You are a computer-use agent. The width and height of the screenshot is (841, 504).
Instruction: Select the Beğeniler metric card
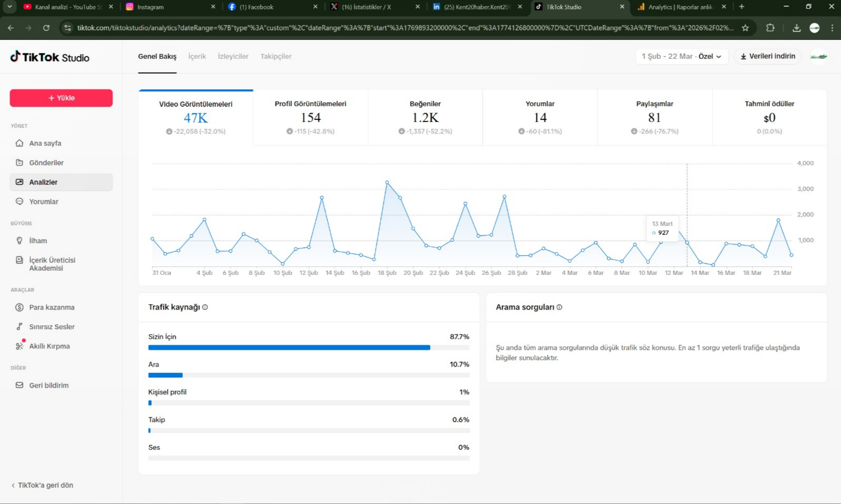click(425, 117)
